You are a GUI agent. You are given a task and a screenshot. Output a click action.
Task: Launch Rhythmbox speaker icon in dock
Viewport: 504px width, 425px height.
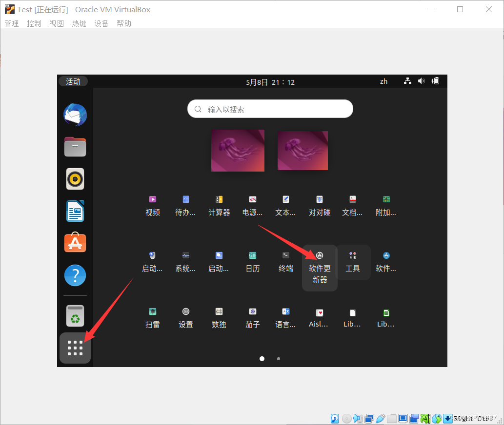tap(75, 179)
